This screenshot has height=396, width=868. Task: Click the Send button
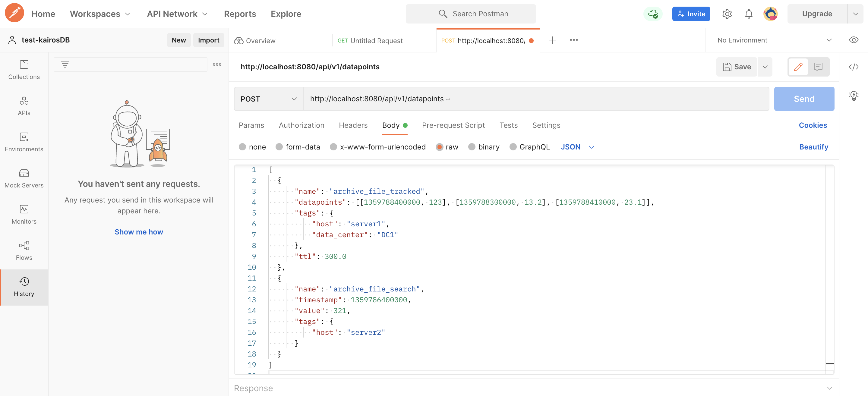pos(804,99)
